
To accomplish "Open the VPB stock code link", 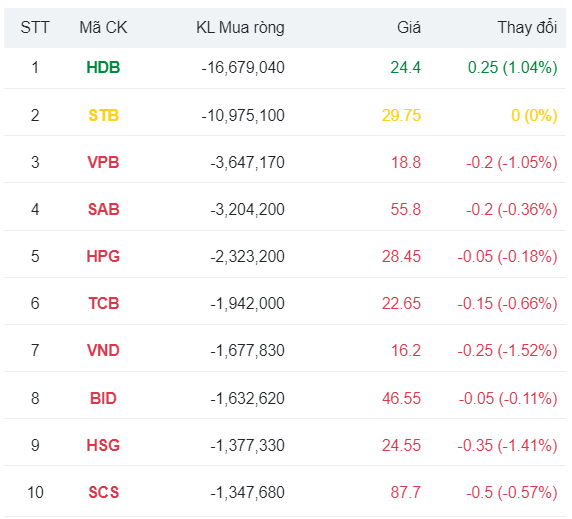I will coord(103,162).
